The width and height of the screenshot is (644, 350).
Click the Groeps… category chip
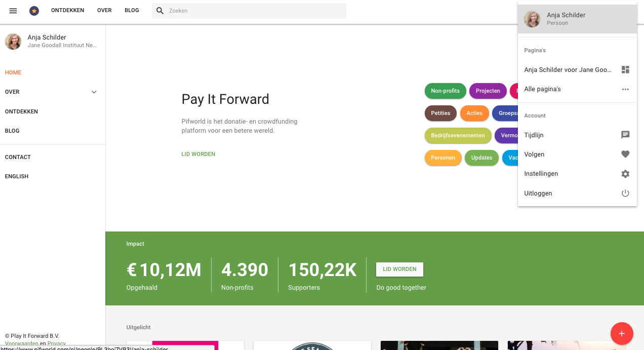coord(505,113)
